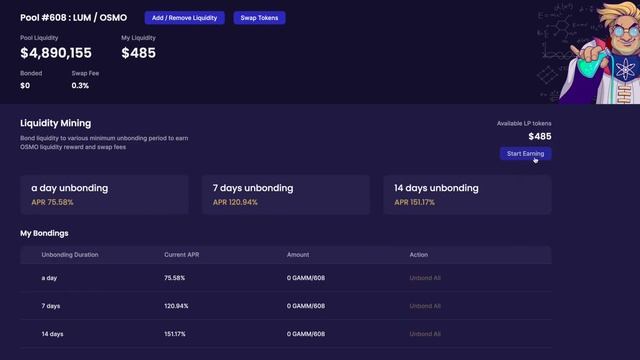640x360 pixels.
Task: Click the APR 151.17% label
Action: pos(414,202)
